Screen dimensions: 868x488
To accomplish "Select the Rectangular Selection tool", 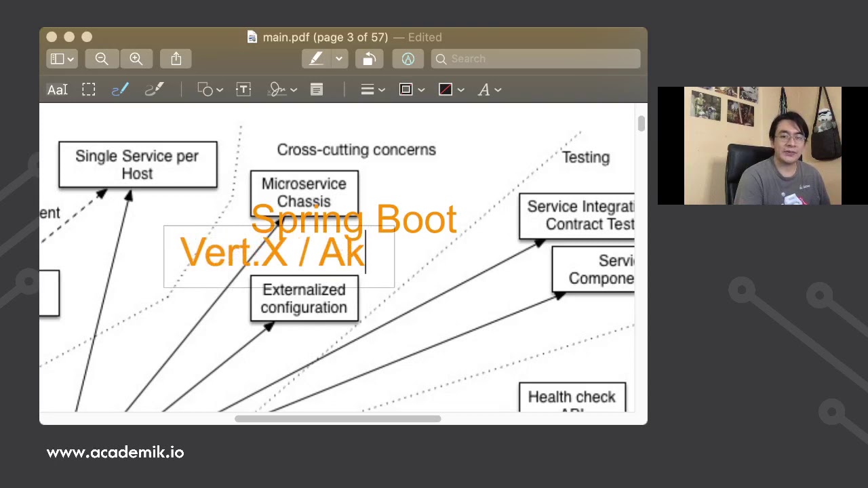I will click(89, 89).
